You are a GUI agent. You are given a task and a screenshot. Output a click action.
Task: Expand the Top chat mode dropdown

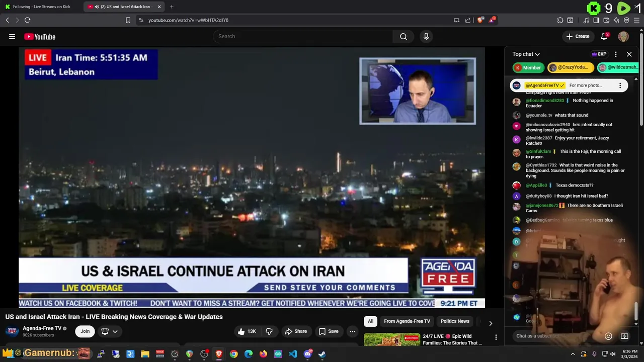click(x=526, y=54)
